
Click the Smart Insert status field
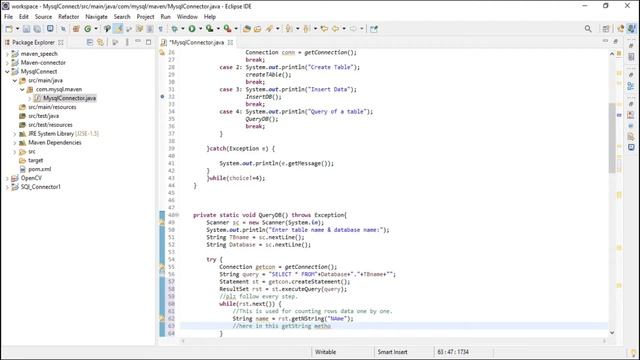[393, 352]
